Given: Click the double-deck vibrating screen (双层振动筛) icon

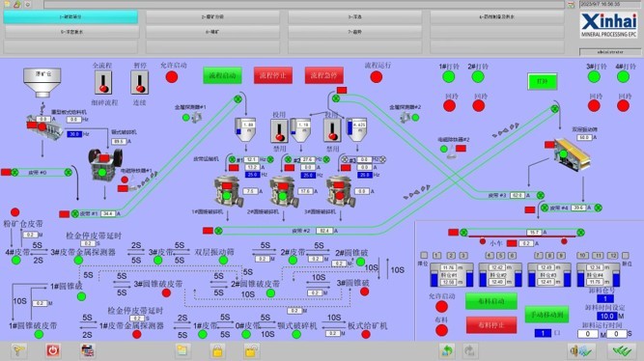Looking at the screenshot, I should 573,154.
